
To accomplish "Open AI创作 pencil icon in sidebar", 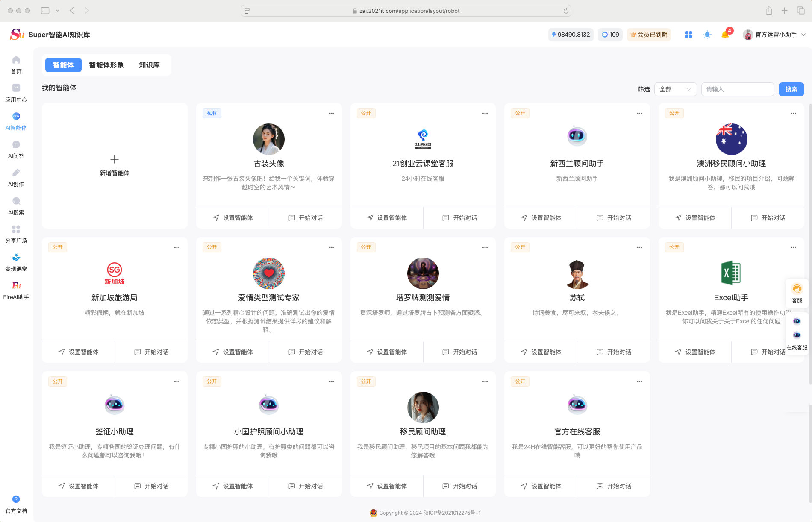I will click(16, 173).
